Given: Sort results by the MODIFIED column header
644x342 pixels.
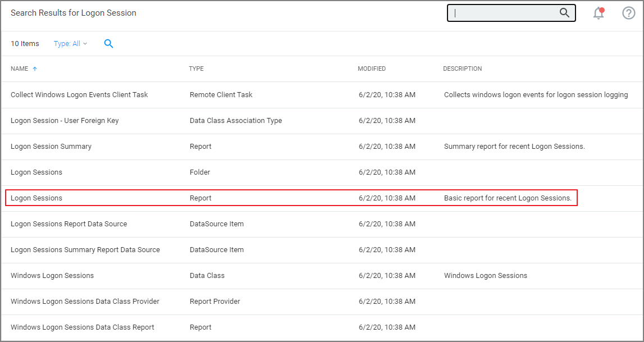Looking at the screenshot, I should 372,68.
